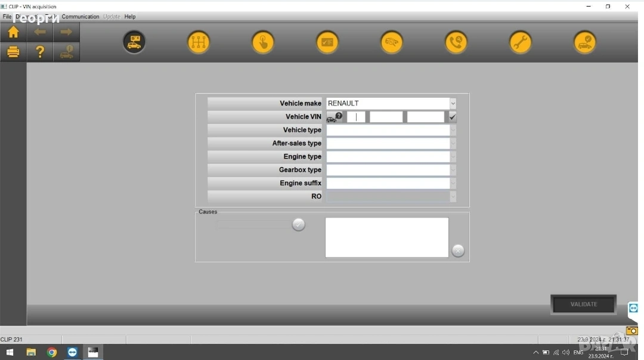
Task: Show hidden system tray icons
Action: (535, 352)
